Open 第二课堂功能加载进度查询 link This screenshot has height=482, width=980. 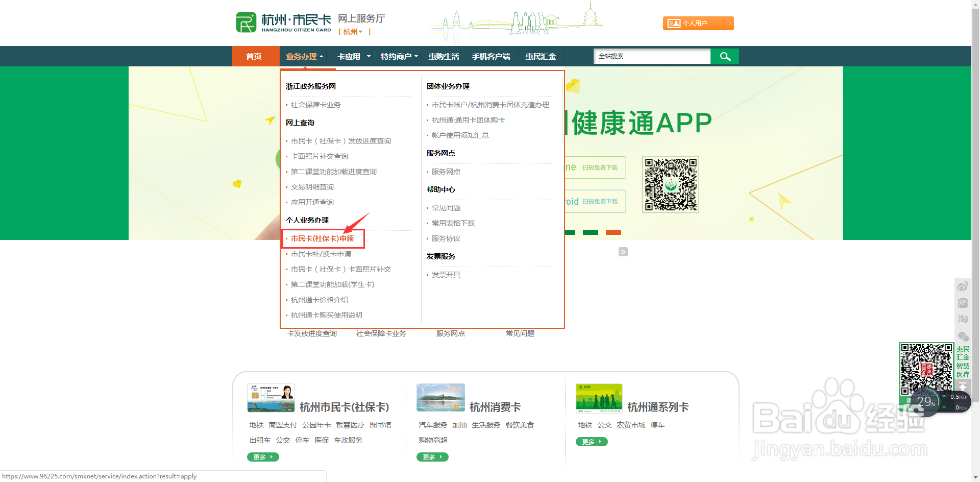(334, 172)
